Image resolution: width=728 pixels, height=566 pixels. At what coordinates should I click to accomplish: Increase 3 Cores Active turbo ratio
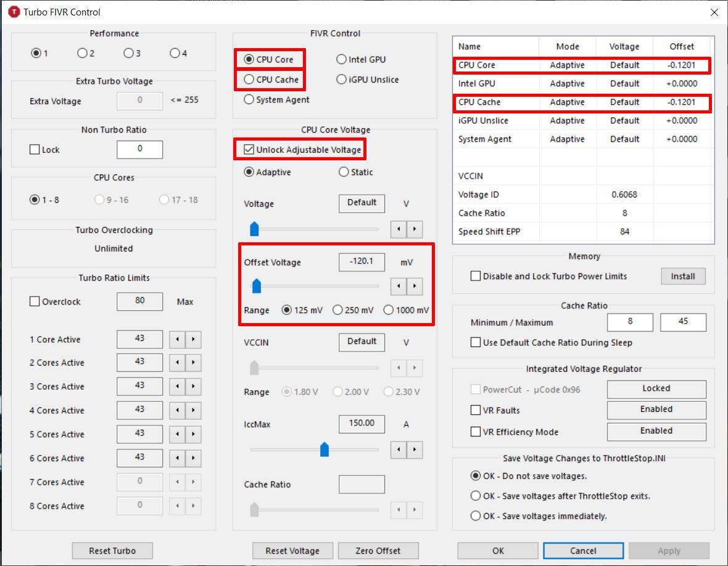coord(193,387)
